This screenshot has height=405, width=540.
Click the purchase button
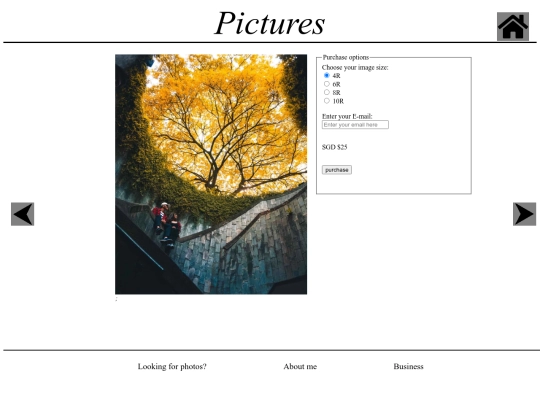point(337,170)
